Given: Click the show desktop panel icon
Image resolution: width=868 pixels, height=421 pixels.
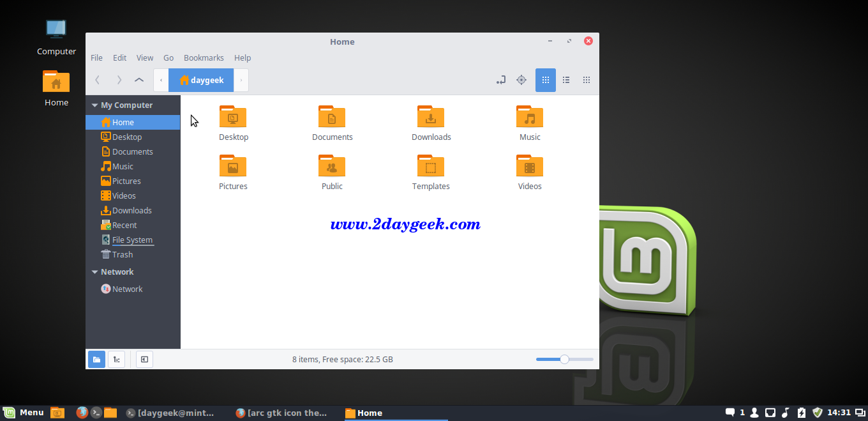Looking at the screenshot, I should pos(57,413).
